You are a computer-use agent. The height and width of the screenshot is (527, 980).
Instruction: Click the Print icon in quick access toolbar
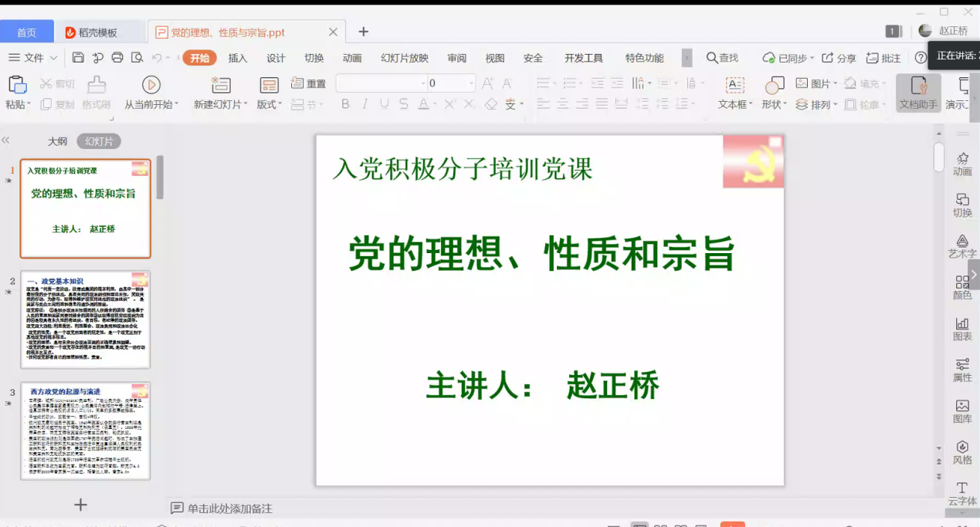(117, 58)
